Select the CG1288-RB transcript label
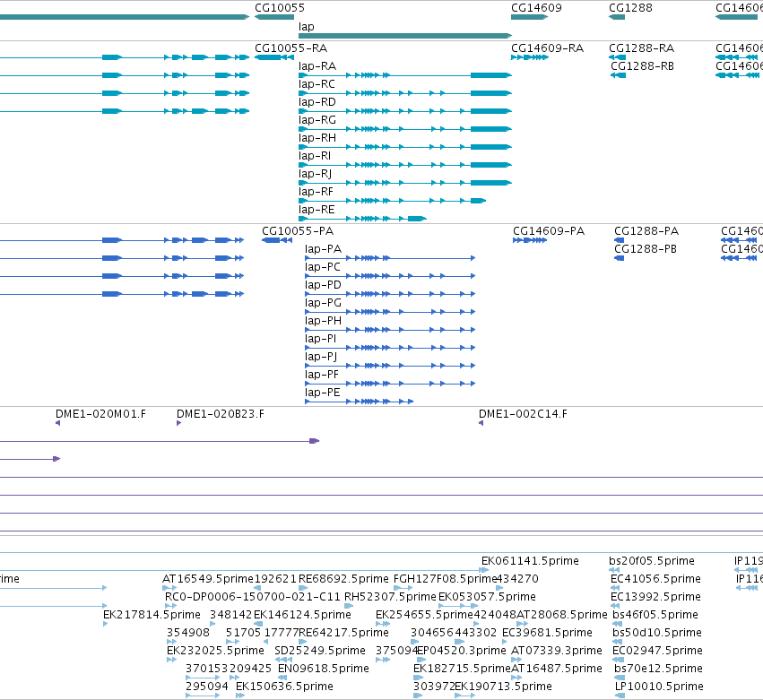The width and height of the screenshot is (763, 700). click(x=642, y=66)
